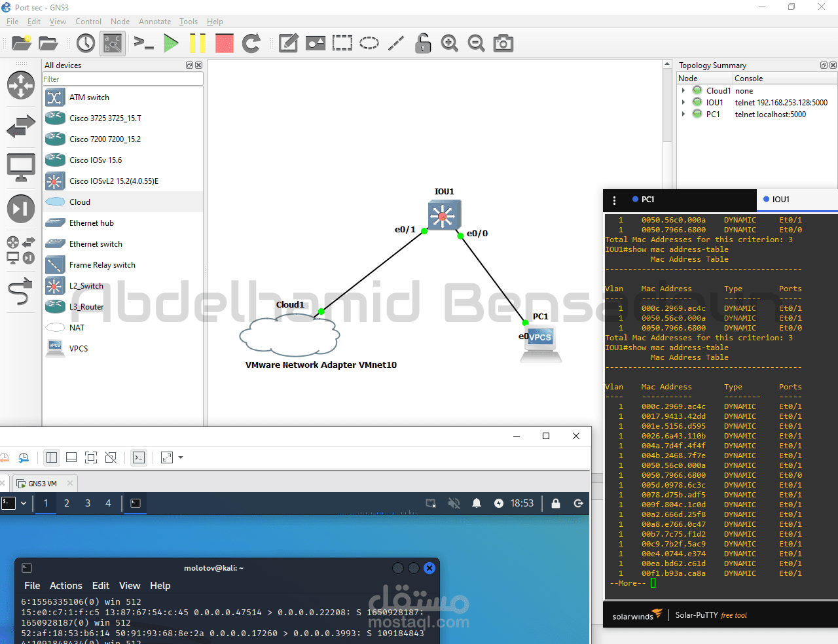Browse switches in the device sidebar
This screenshot has height=644, width=838.
tap(21, 126)
